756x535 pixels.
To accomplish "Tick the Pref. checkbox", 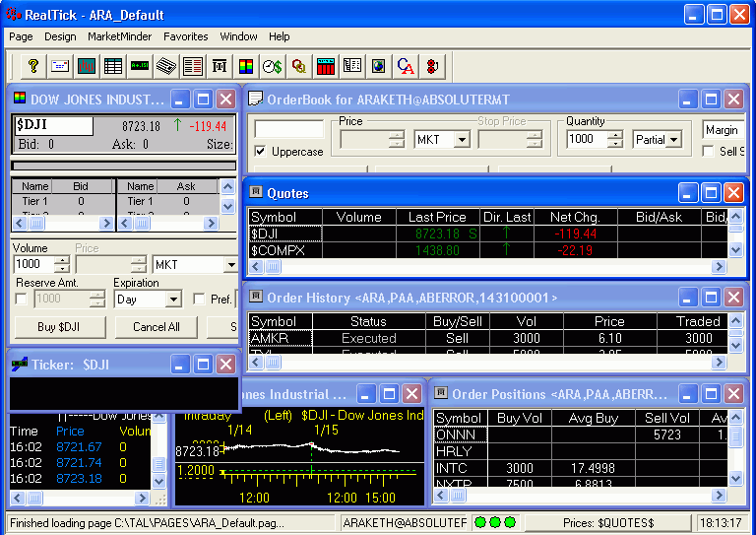I will coord(199,300).
